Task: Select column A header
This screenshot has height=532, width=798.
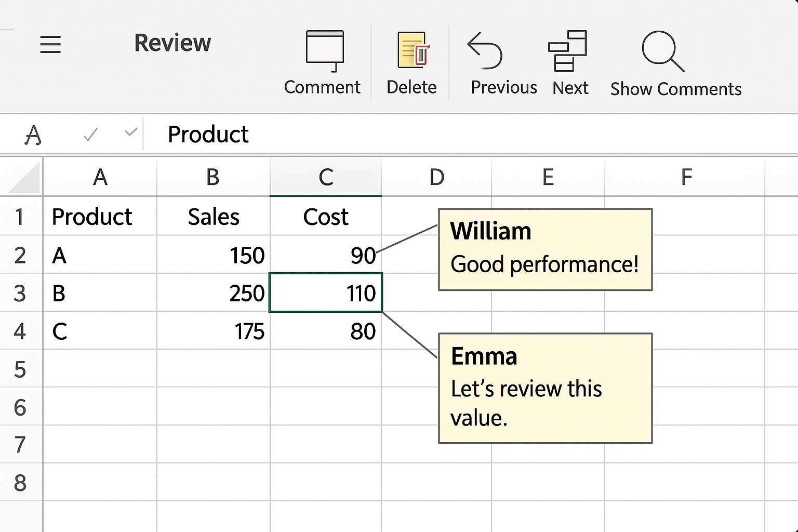Action: coord(100,177)
